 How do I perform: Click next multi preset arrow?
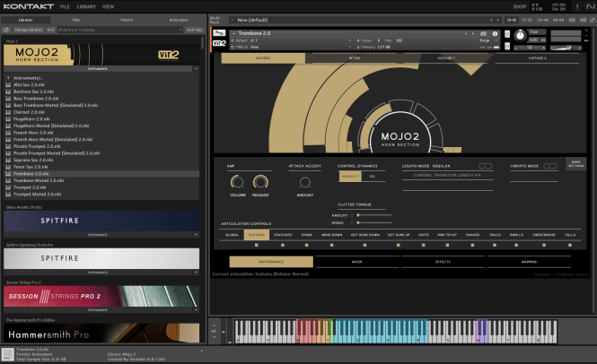pyautogui.click(x=497, y=20)
